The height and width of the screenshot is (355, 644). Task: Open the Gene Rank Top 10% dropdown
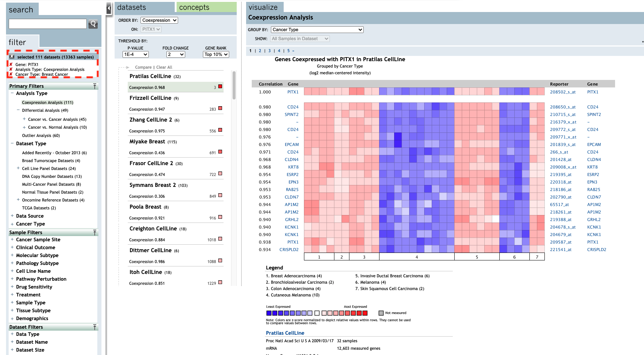(x=216, y=54)
